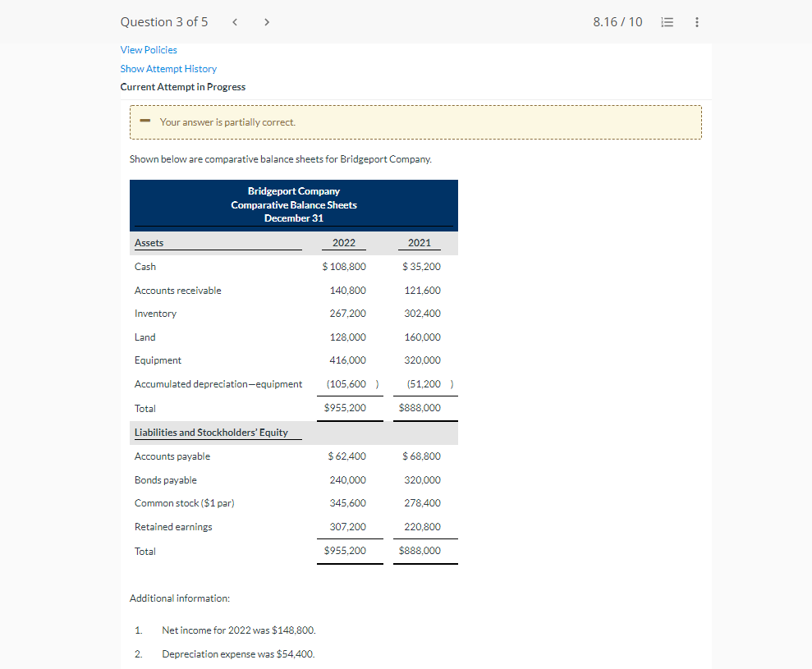Click the Inventory row label

coord(155,314)
